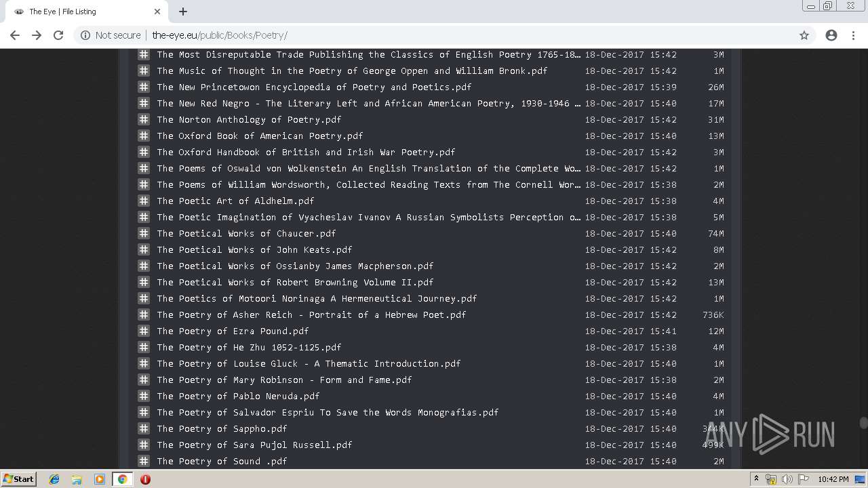Click the forward navigation arrow
The width and height of the screenshot is (868, 488).
pos(37,35)
